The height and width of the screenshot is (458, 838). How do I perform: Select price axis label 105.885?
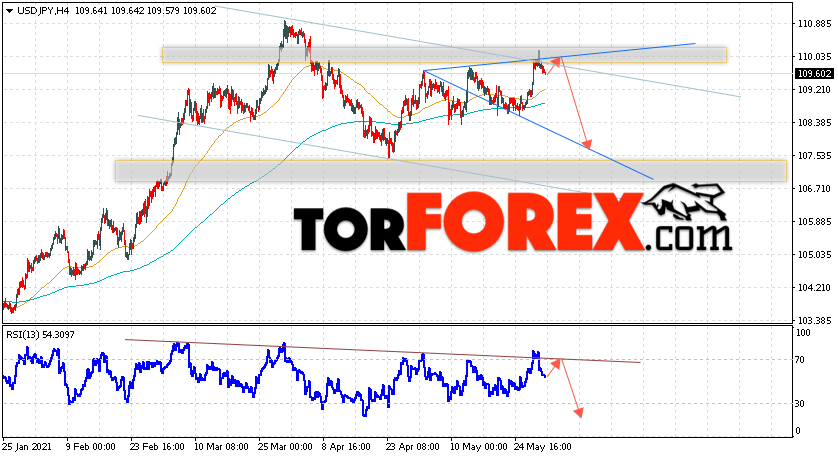pyautogui.click(x=814, y=222)
